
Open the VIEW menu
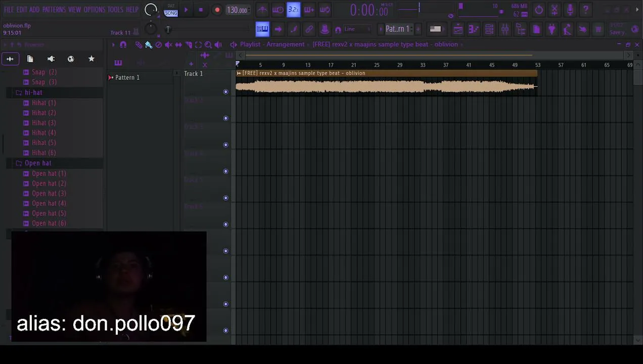pyautogui.click(x=74, y=10)
